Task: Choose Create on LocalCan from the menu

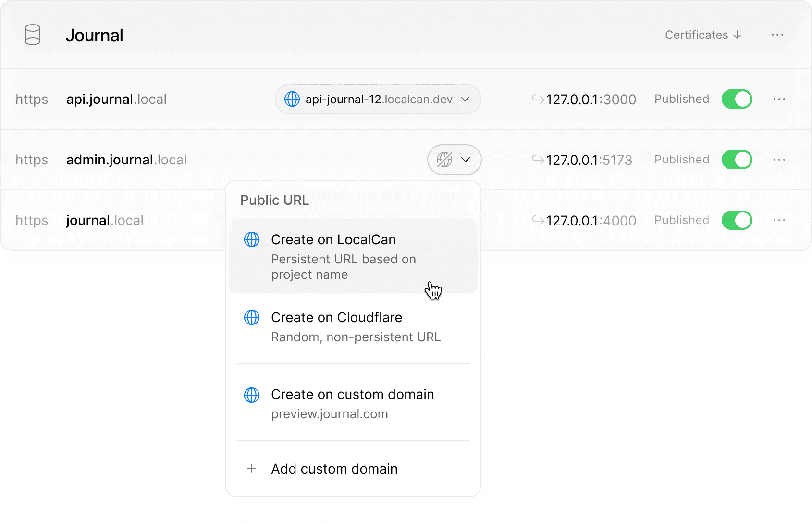Action: point(333,239)
